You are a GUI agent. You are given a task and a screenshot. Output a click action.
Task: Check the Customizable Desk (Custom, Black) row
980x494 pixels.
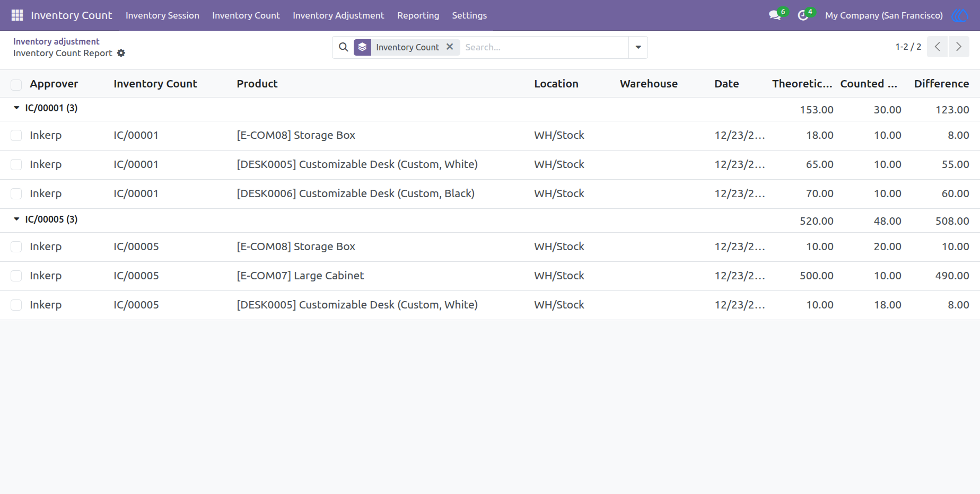coord(16,193)
